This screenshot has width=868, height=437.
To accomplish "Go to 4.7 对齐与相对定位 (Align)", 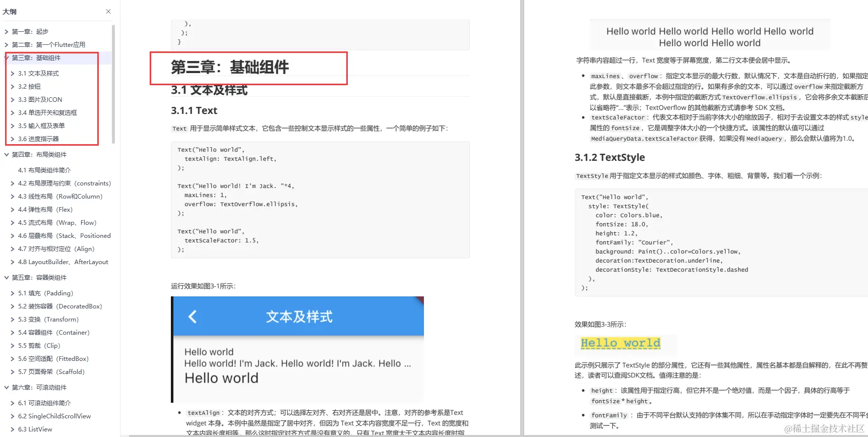I will pos(56,248).
